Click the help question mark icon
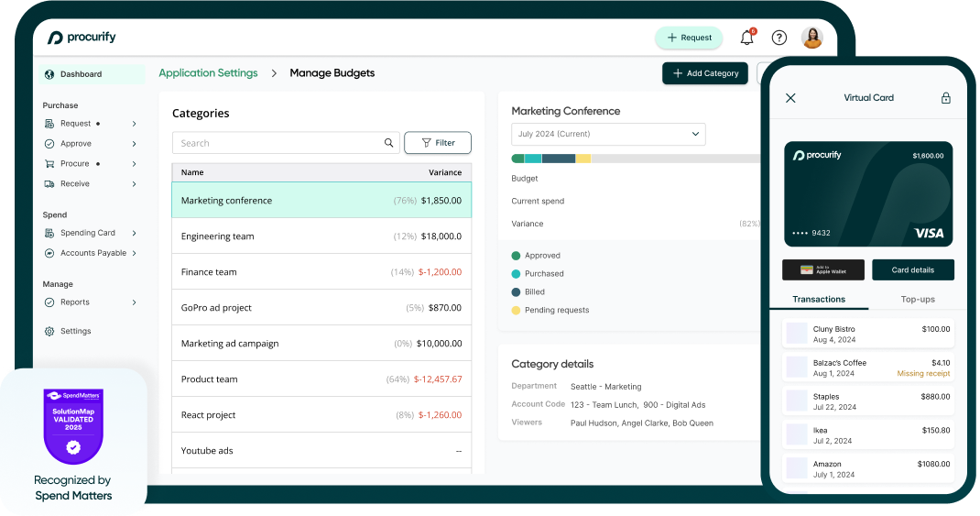The image size is (980, 516). point(779,38)
